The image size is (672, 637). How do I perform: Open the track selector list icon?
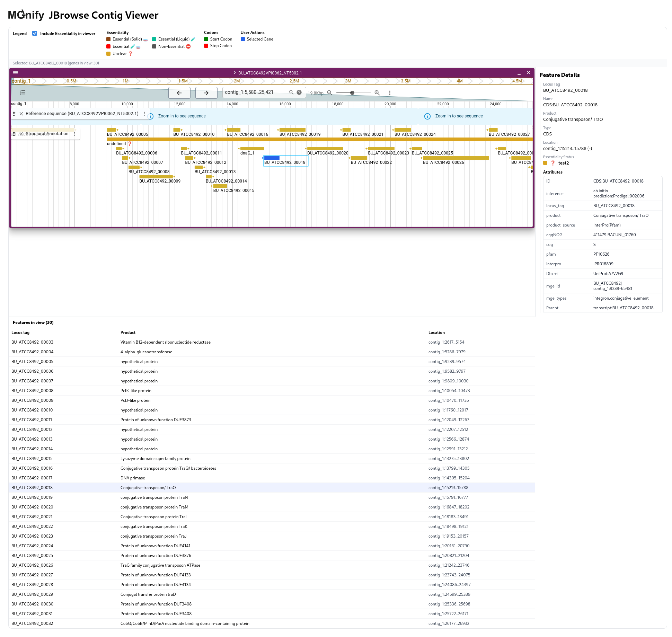click(23, 92)
